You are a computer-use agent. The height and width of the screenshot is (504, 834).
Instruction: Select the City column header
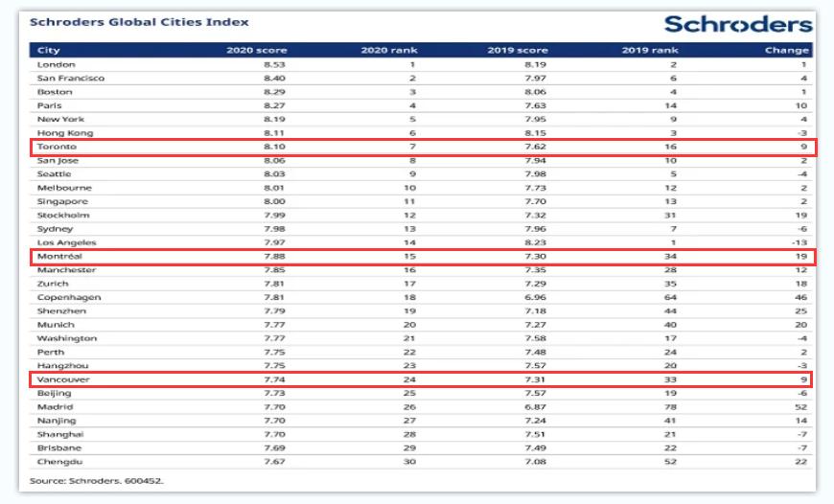[x=46, y=50]
